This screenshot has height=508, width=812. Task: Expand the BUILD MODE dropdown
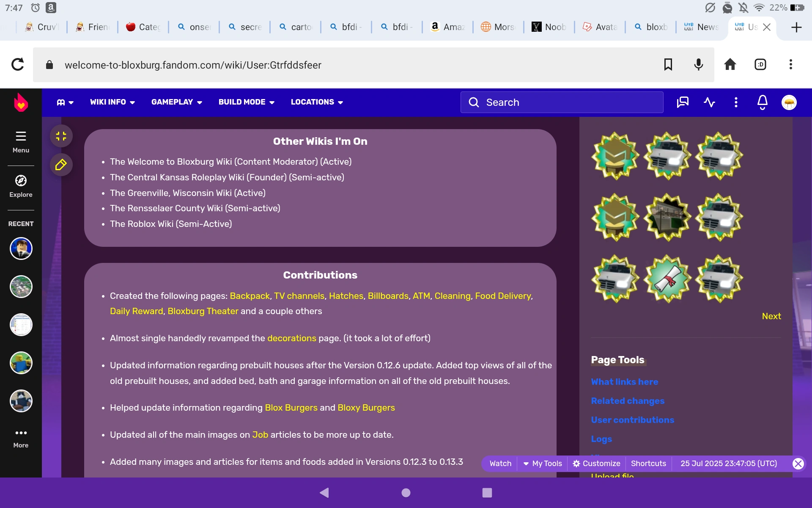pyautogui.click(x=246, y=102)
